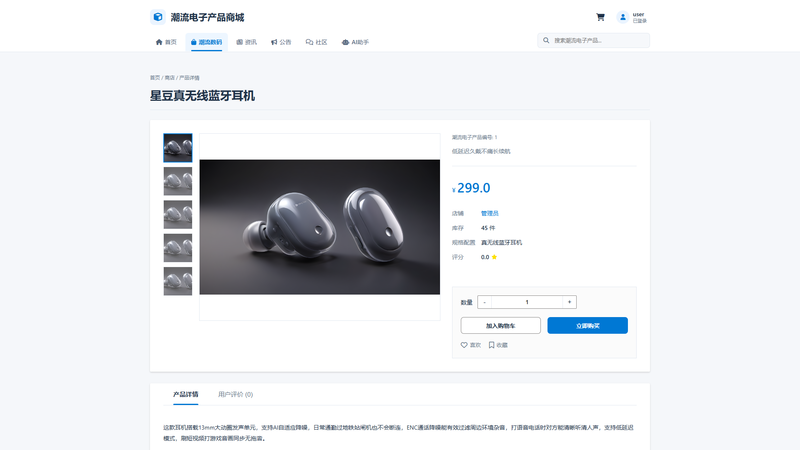Switch to the 用户评价 (0) tab
Viewport: 800px width, 450px height.
[235, 394]
